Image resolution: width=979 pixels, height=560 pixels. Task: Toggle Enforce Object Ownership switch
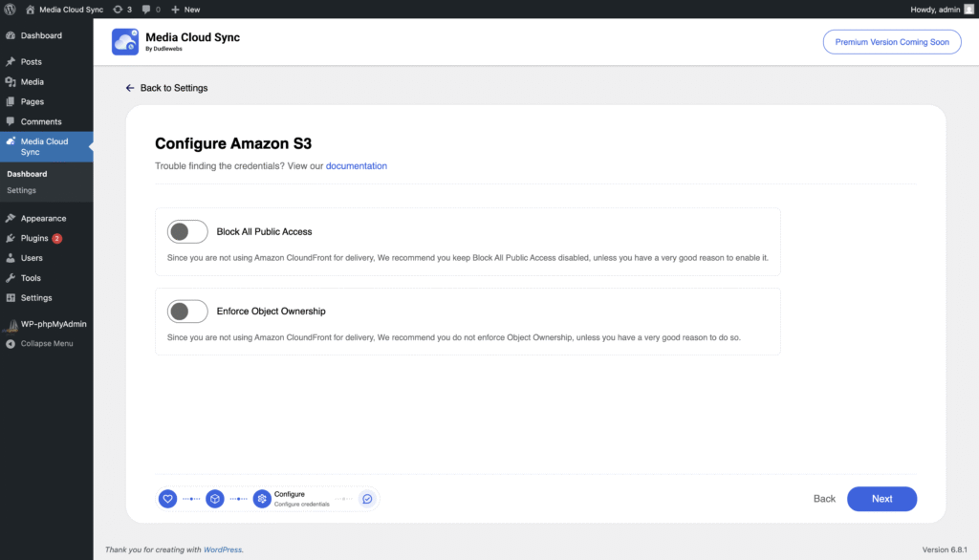pos(187,312)
